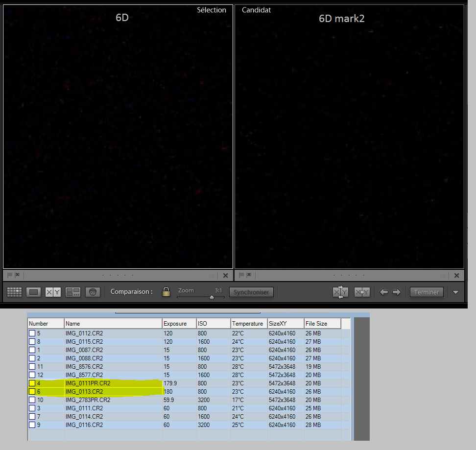Check the box for IMG_2783PR.CR2
This screenshot has width=476, height=450.
[32, 400]
